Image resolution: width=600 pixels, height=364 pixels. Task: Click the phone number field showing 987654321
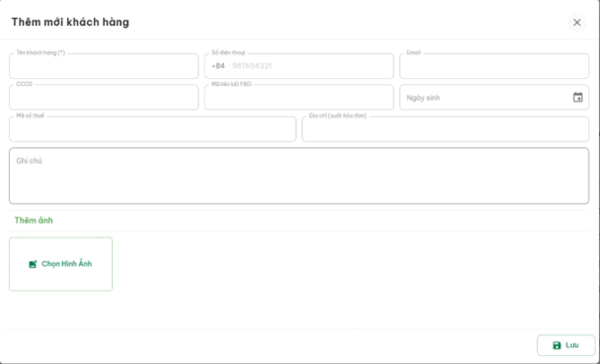(x=309, y=66)
